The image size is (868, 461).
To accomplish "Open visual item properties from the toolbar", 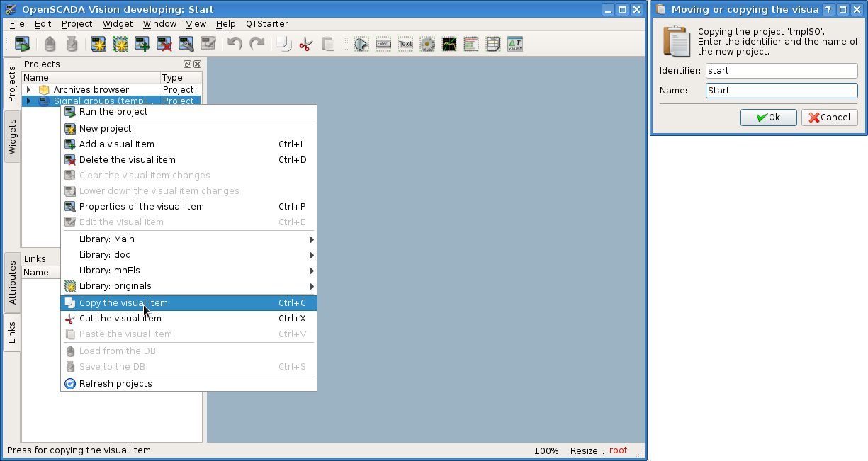I will [x=186, y=44].
